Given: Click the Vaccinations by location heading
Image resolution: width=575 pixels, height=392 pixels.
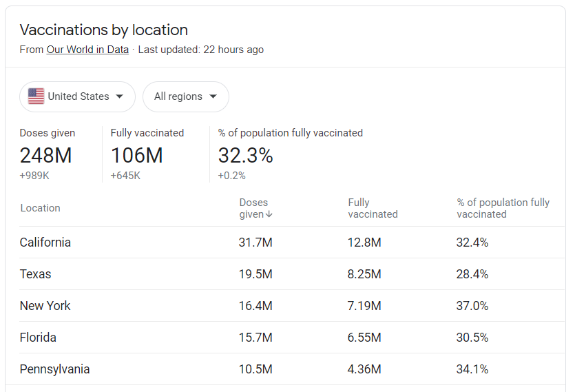Looking at the screenshot, I should pyautogui.click(x=103, y=30).
